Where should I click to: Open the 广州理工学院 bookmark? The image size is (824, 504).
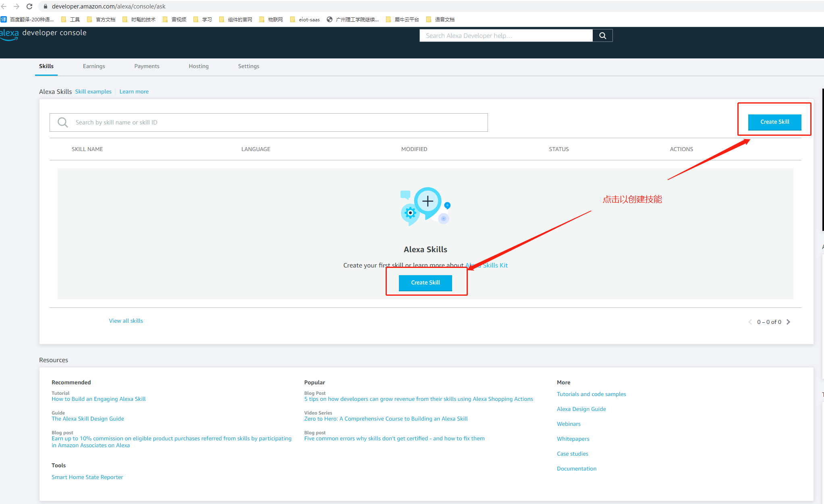(x=353, y=19)
